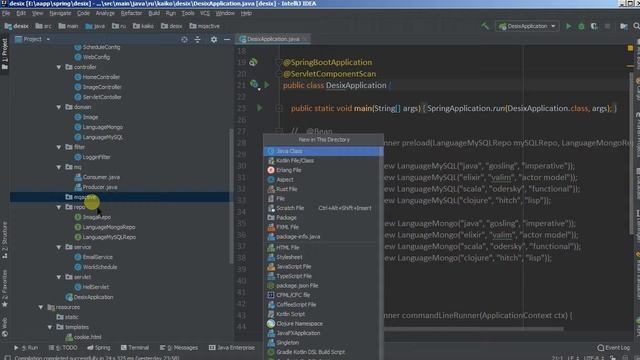Viewport: 640px width, 360px height.
Task: Open the Terminal tool window button
Action: click(135, 348)
